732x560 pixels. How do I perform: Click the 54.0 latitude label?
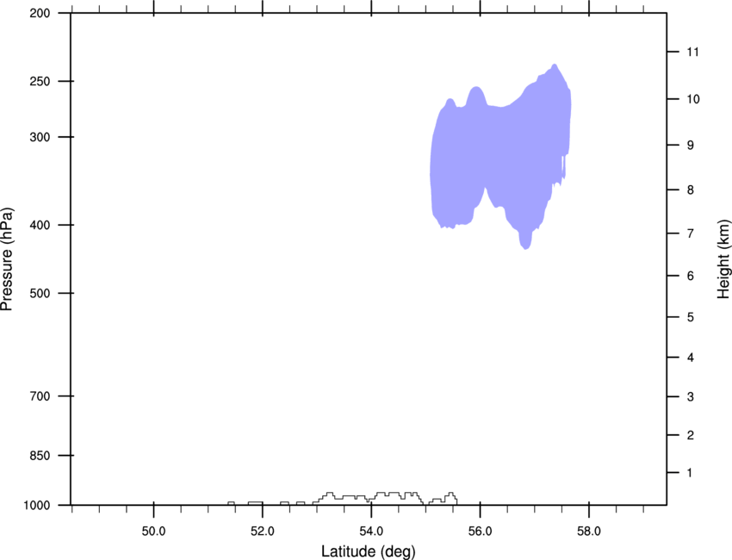(x=371, y=531)
